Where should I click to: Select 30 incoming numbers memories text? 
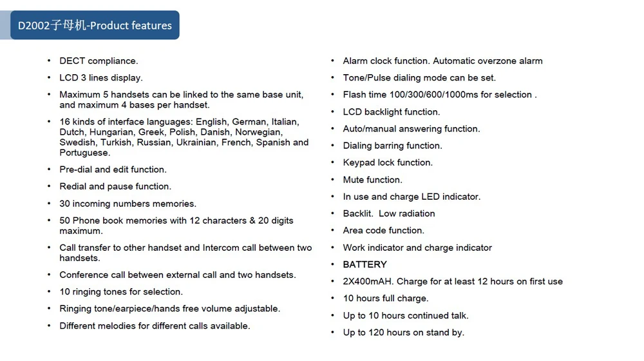point(128,204)
